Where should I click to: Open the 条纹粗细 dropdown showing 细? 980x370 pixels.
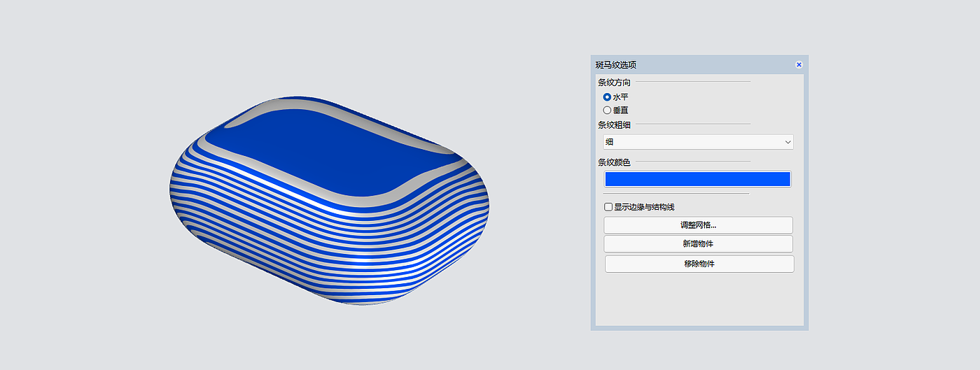pos(698,142)
